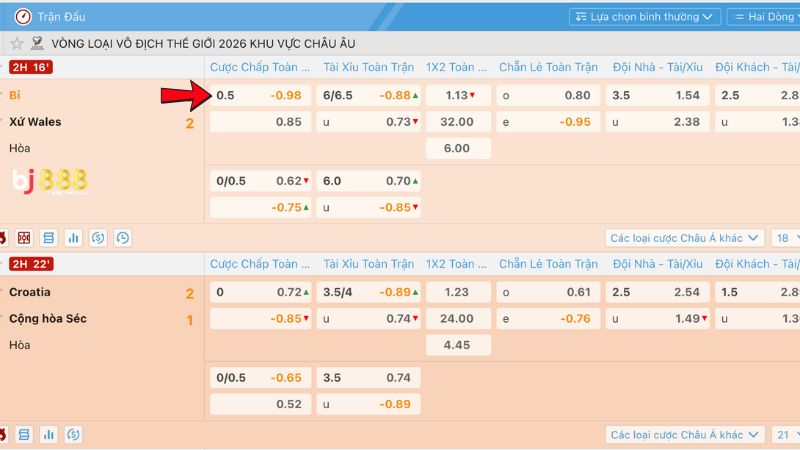Pick Croatia win at 1.23
Image resolution: width=800 pixels, height=450 pixels.
(x=458, y=292)
